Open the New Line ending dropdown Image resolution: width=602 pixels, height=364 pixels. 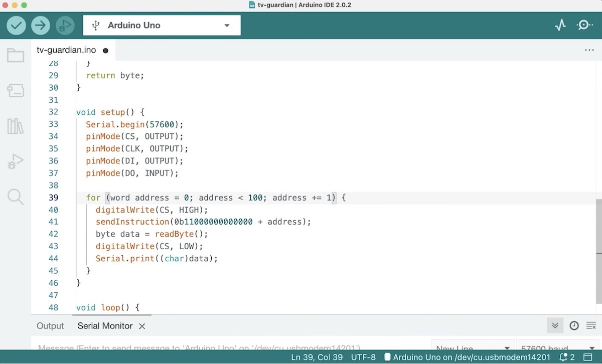pos(472,347)
